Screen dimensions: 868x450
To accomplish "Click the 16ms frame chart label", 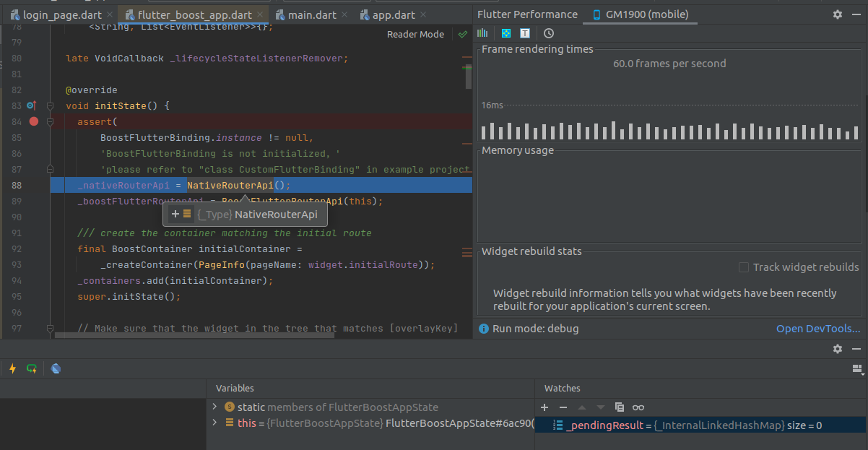I will click(x=492, y=105).
